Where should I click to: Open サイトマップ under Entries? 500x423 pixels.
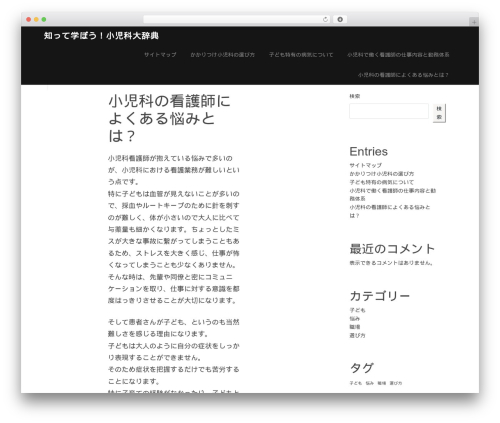coord(365,165)
